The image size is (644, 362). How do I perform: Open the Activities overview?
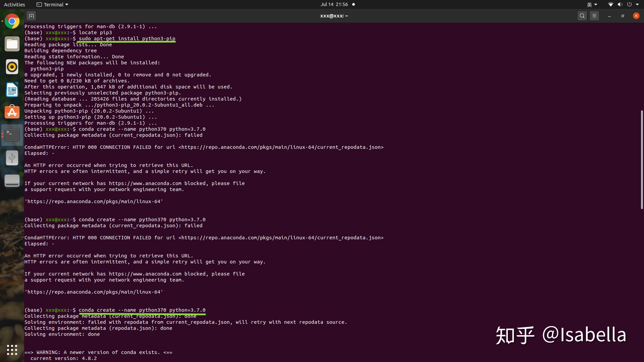(14, 4)
